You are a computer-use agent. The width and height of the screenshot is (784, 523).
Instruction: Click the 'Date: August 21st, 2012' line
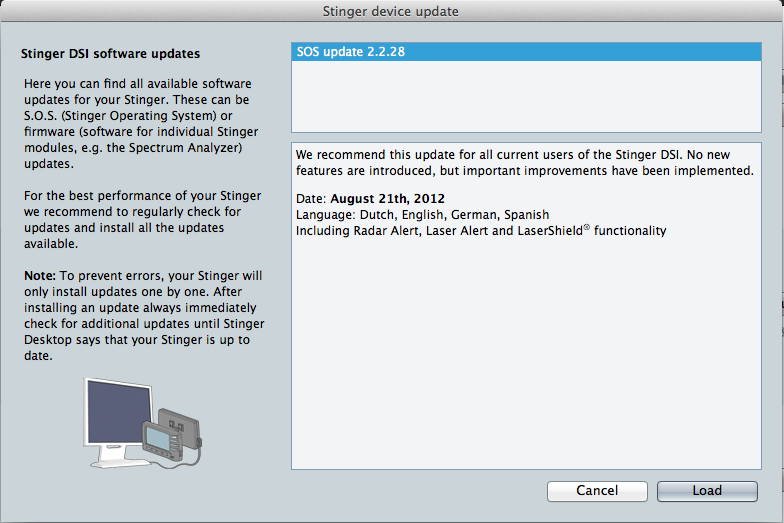(370, 198)
